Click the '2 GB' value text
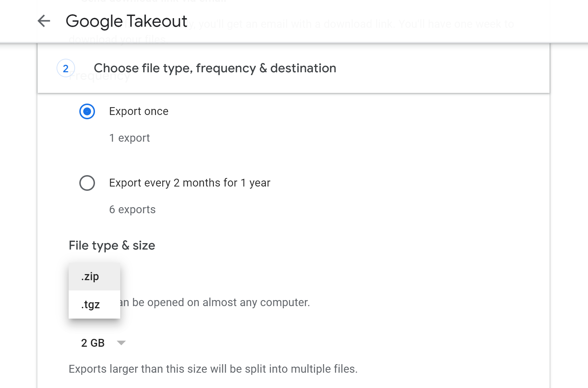The image size is (588, 388). click(x=93, y=343)
